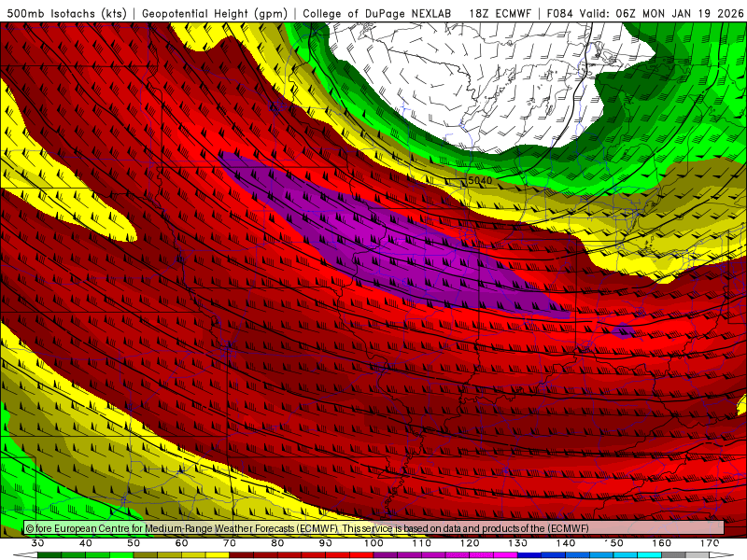Click the 'Valid: 06Z MON JAN 19 2026' text
Viewport: 747px width, 560px height.
tap(662, 14)
